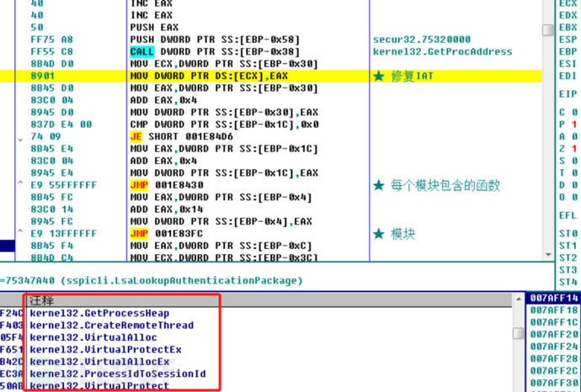Select the CALL DWORD PTR SS:[EBP-0x38] instruction
Screen dimensions: 581x392
(x=215, y=52)
